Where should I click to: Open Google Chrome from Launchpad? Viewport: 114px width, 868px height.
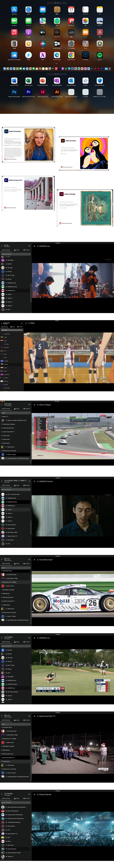71,55
